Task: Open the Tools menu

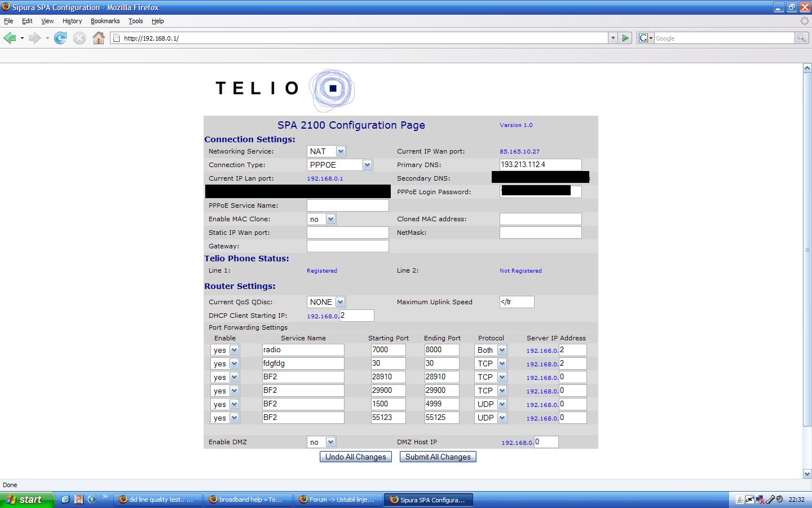Action: coord(136,21)
